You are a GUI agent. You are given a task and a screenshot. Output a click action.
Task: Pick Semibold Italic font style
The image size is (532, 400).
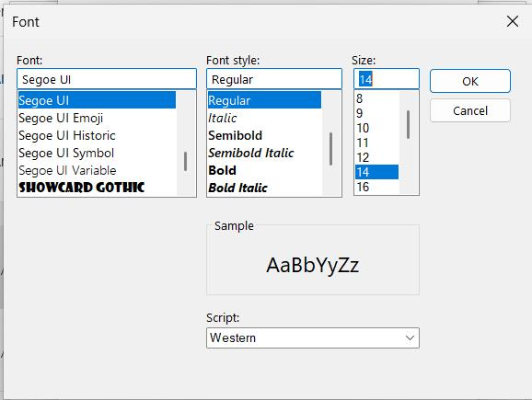pyautogui.click(x=264, y=153)
